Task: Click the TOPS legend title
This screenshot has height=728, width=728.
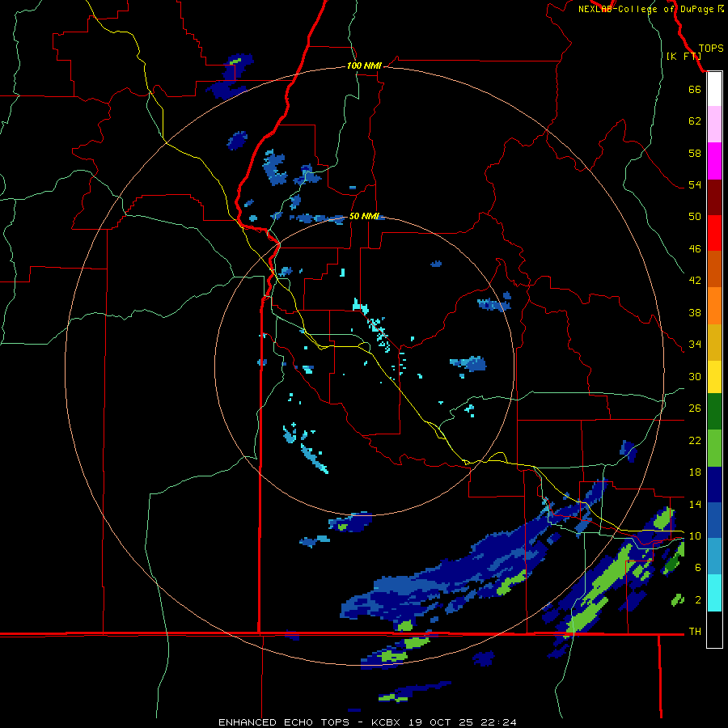Action: tap(711, 49)
